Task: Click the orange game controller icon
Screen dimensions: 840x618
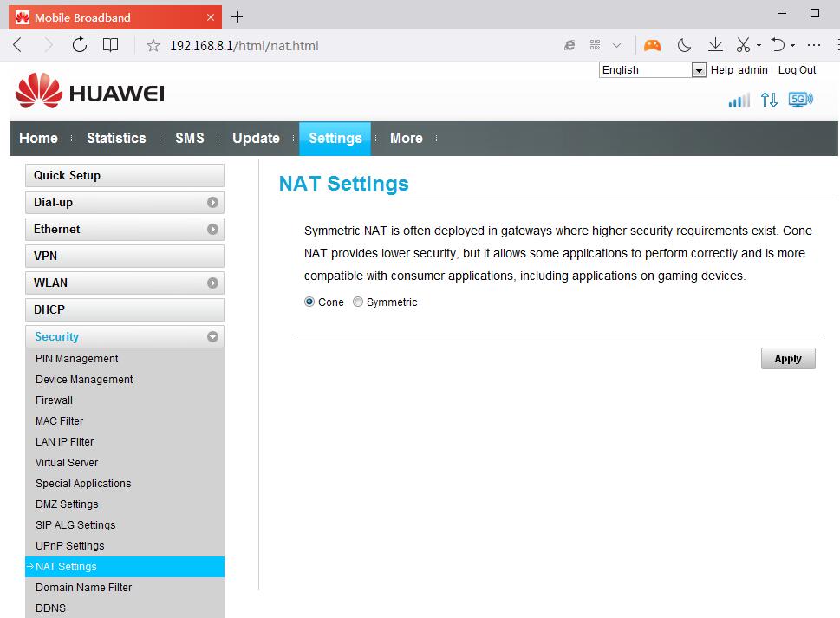Action: (x=652, y=45)
